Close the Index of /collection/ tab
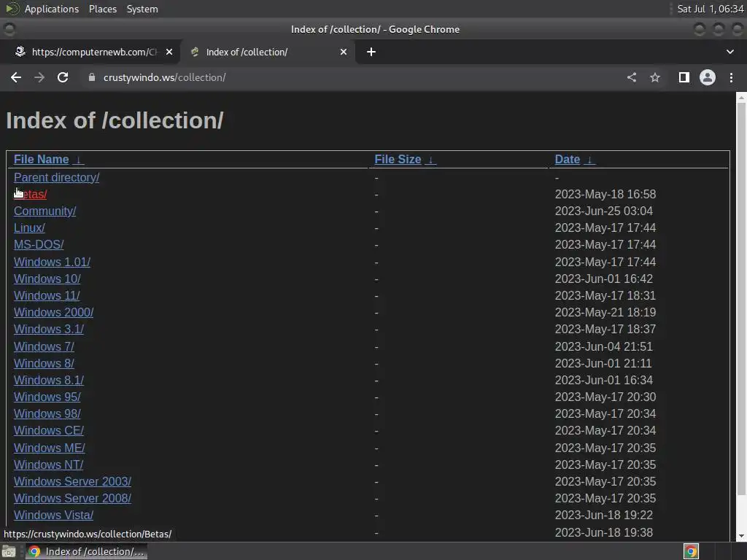 point(344,52)
